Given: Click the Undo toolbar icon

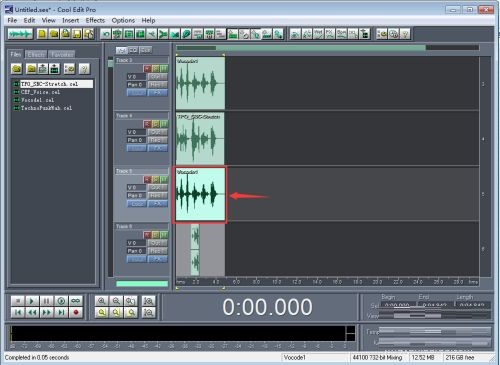Looking at the screenshot, I should pos(106,34).
